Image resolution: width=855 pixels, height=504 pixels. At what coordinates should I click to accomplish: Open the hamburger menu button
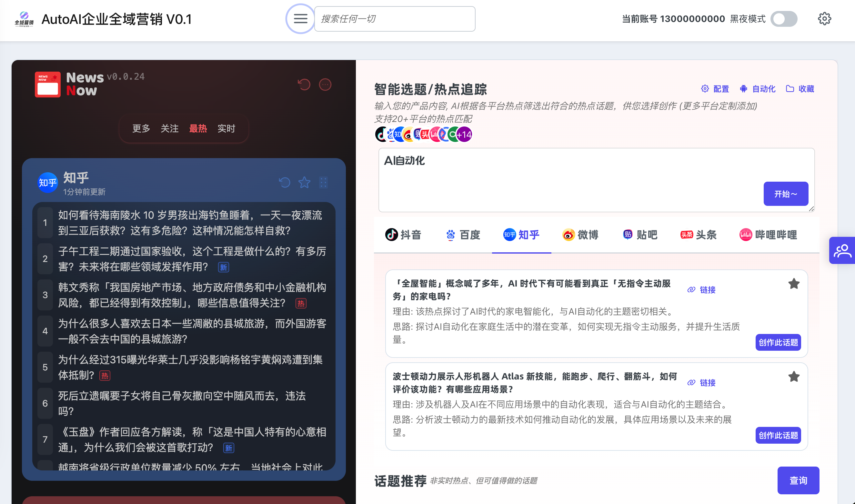click(300, 19)
